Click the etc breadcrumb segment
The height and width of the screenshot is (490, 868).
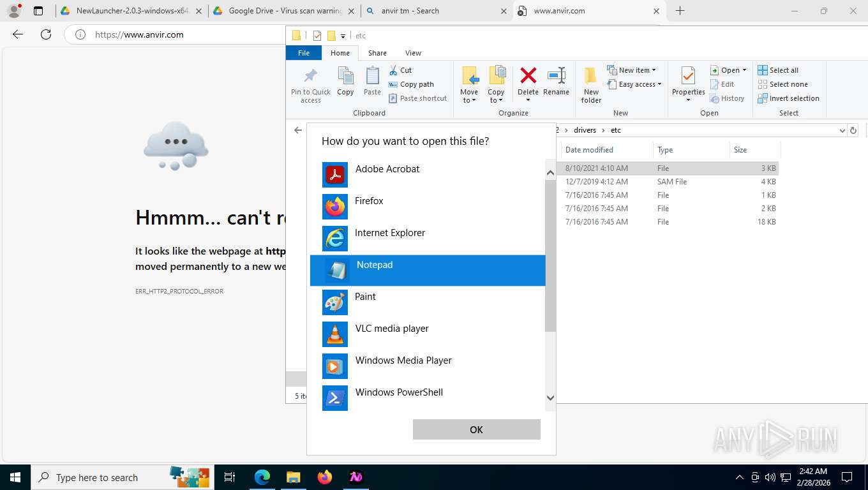pyautogui.click(x=616, y=130)
